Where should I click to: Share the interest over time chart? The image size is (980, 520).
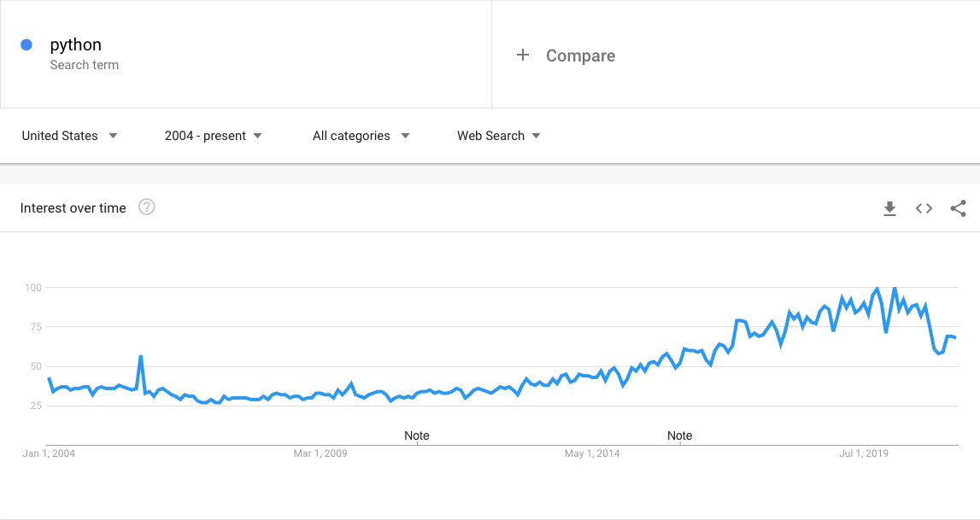[x=958, y=208]
